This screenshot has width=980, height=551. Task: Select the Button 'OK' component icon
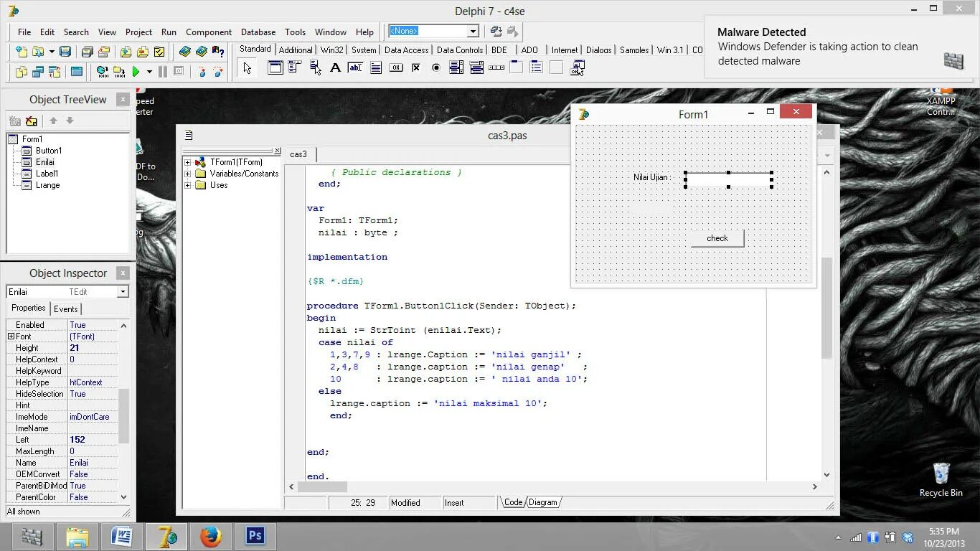click(395, 68)
